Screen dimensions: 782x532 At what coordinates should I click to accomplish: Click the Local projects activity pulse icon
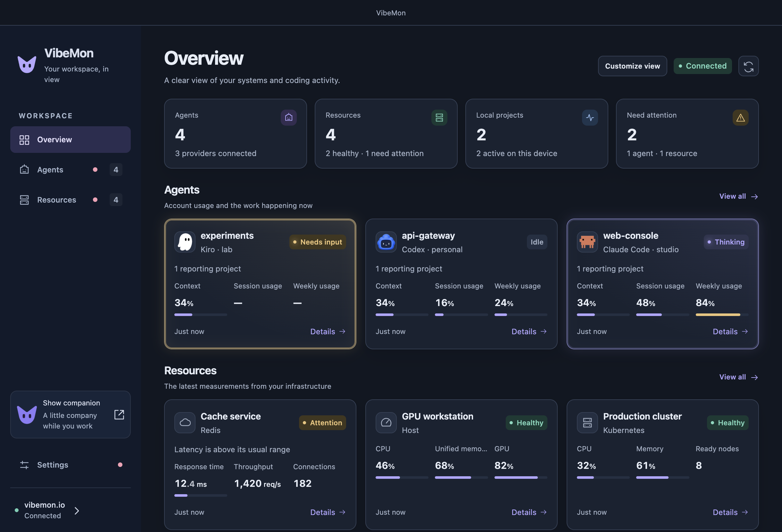(x=590, y=117)
